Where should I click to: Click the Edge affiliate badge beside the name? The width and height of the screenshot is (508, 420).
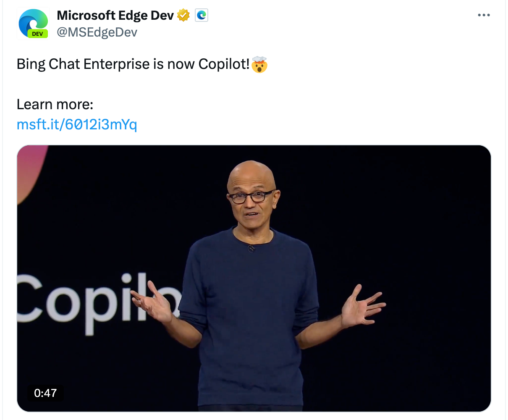202,16
